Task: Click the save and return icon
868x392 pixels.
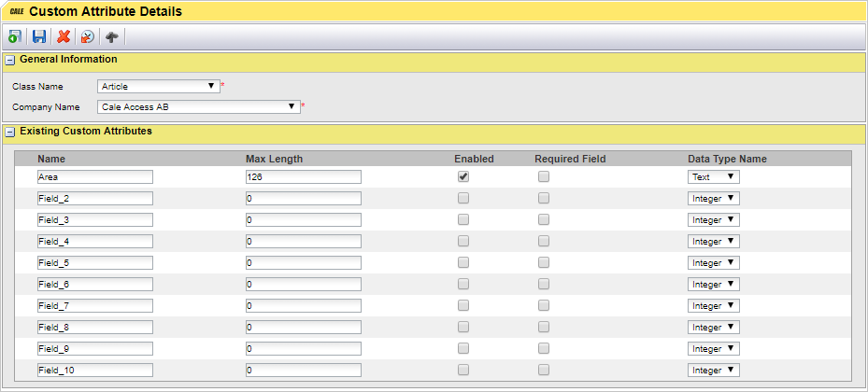Action: [x=15, y=37]
